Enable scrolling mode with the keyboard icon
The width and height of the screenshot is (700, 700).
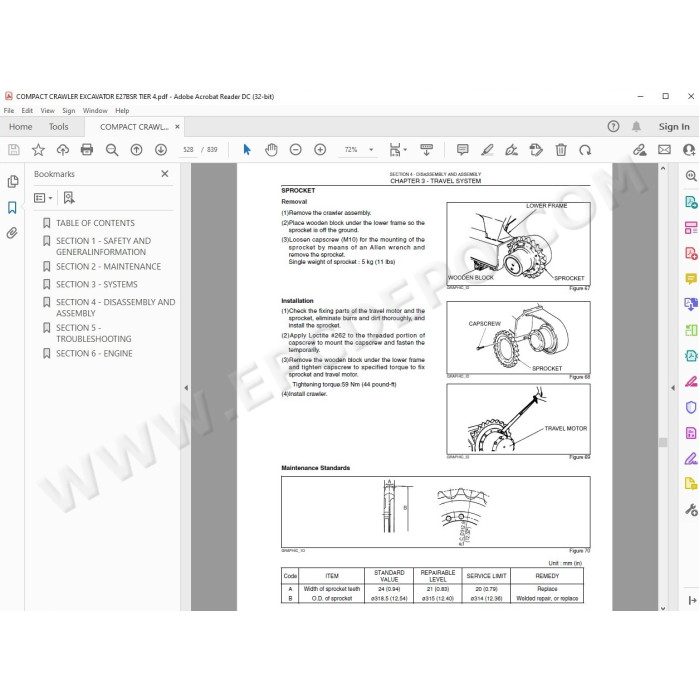tap(426, 150)
